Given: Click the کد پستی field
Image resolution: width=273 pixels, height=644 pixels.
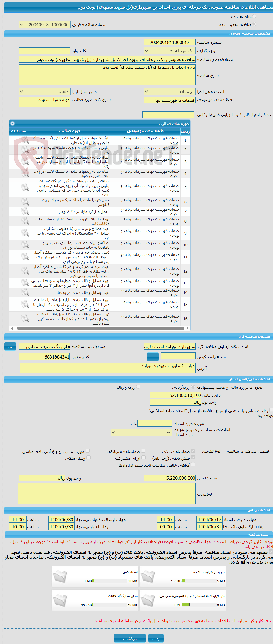Looking at the screenshot, I should coord(44,357).
